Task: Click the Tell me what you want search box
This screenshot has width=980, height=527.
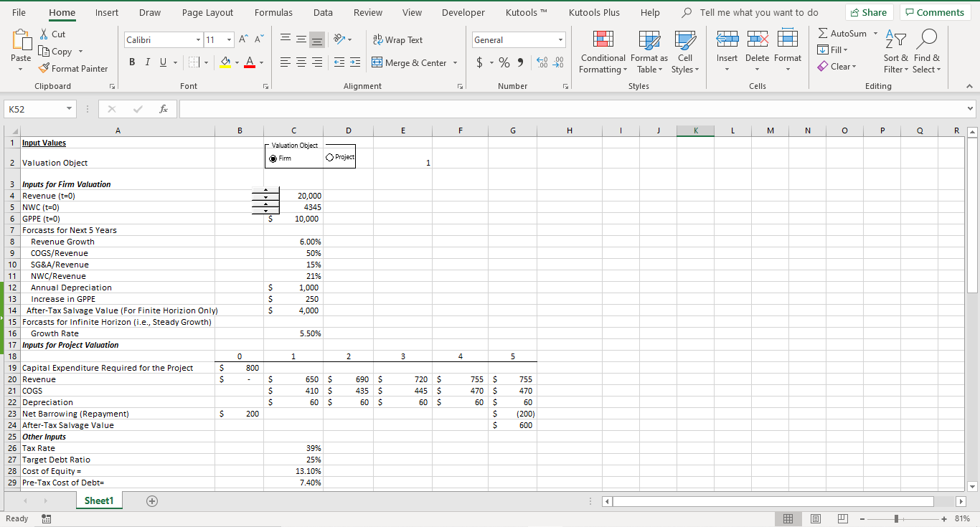Action: [750, 12]
